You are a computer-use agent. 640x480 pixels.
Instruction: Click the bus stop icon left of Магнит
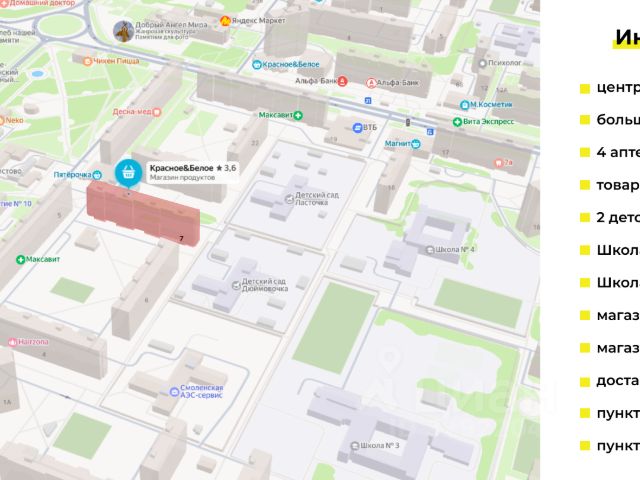(430, 131)
